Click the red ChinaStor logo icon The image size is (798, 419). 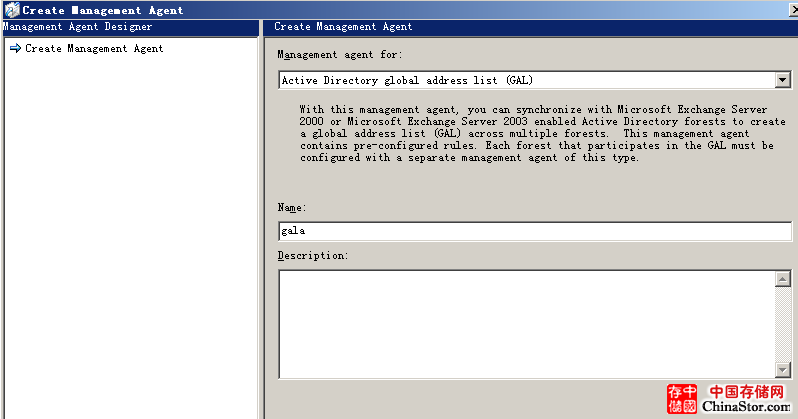[x=683, y=398]
